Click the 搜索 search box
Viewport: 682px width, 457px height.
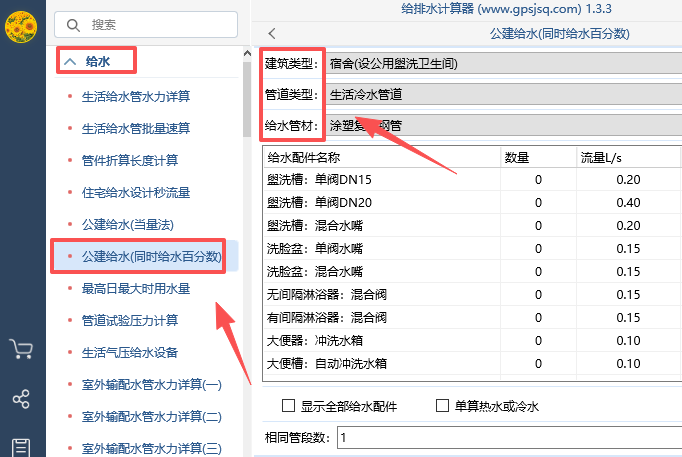point(150,24)
